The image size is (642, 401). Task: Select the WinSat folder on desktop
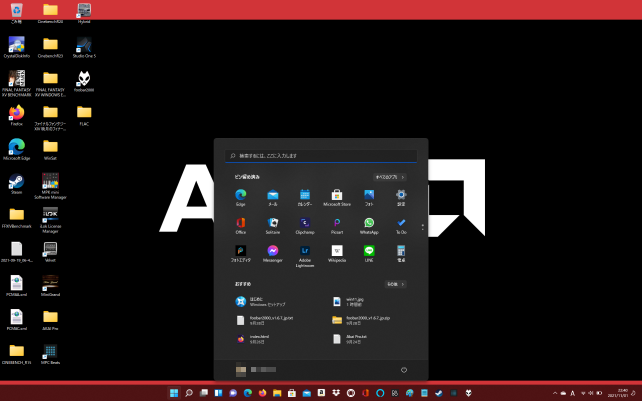point(50,149)
